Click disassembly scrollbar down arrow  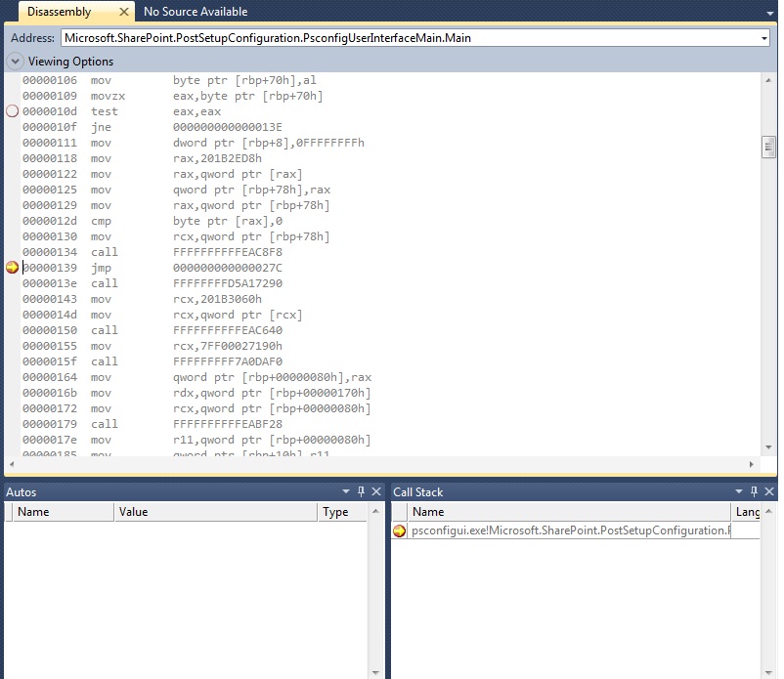coord(768,447)
